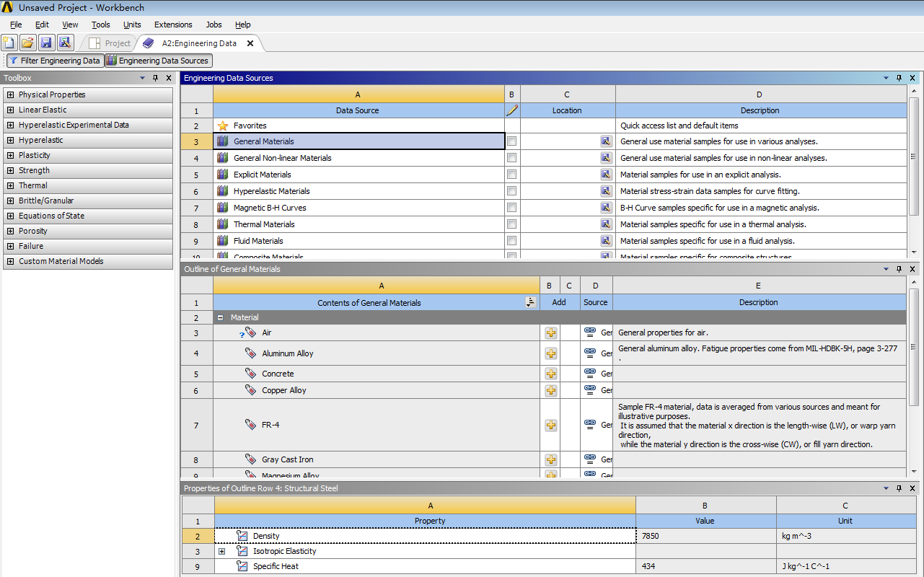Expand Isotropic Elasticity property

click(222, 551)
